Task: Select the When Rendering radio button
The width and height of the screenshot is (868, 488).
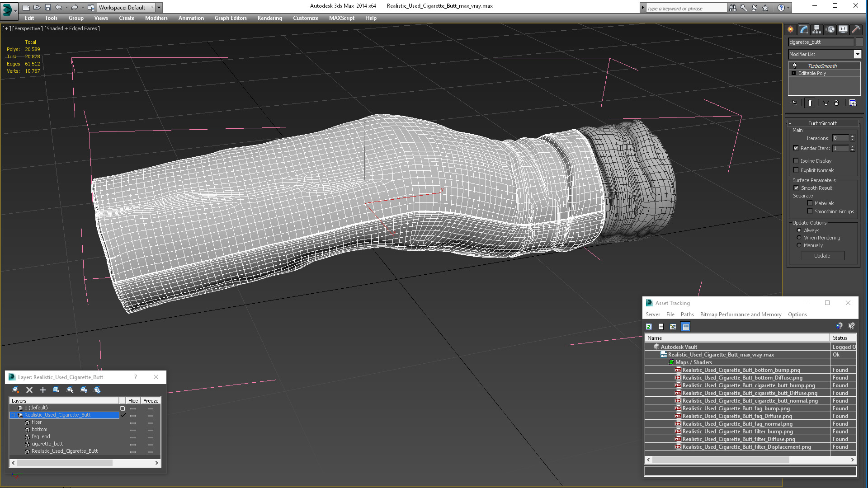Action: (x=799, y=238)
